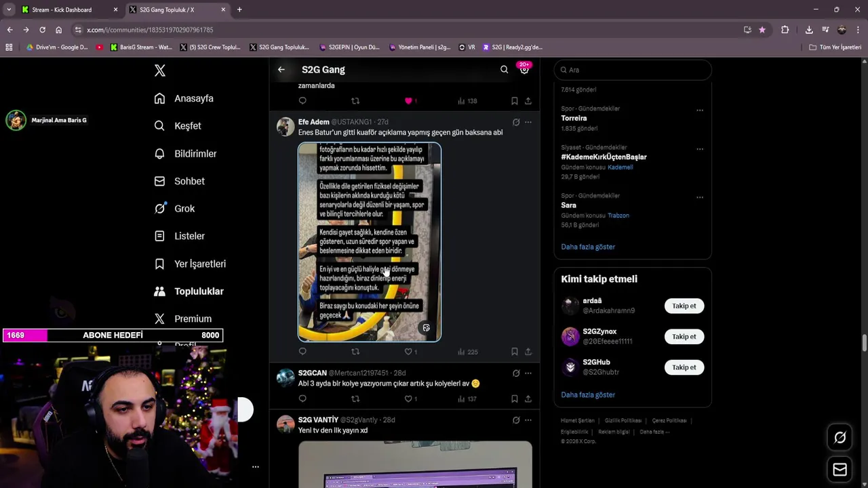This screenshot has width=868, height=488.
Task: Click the Ara search field
Action: 633,70
